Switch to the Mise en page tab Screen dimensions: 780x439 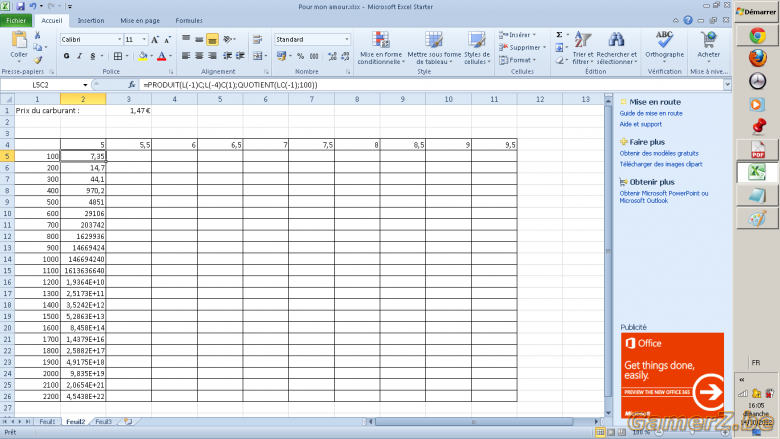pyautogui.click(x=140, y=20)
